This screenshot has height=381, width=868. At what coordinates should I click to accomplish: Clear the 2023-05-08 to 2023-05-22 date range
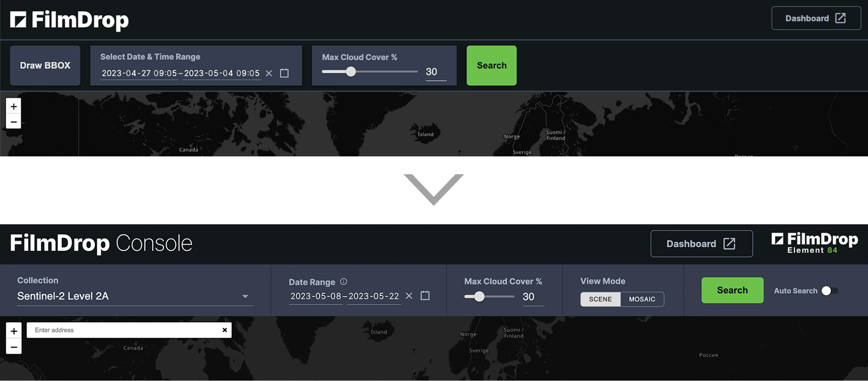pyautogui.click(x=409, y=296)
